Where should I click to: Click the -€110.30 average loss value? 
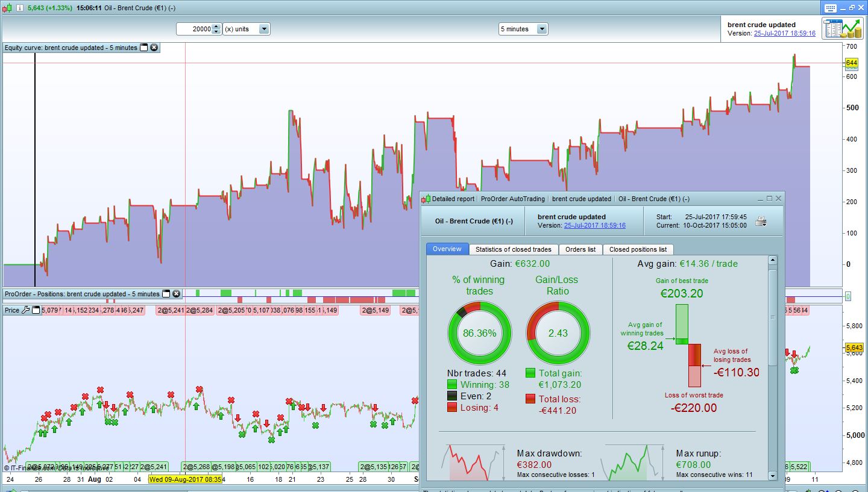coord(737,373)
